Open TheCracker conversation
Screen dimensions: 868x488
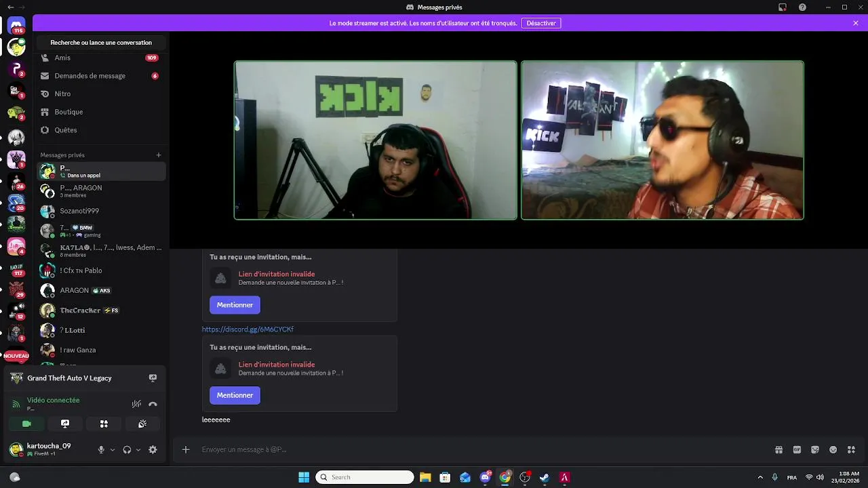pyautogui.click(x=100, y=310)
